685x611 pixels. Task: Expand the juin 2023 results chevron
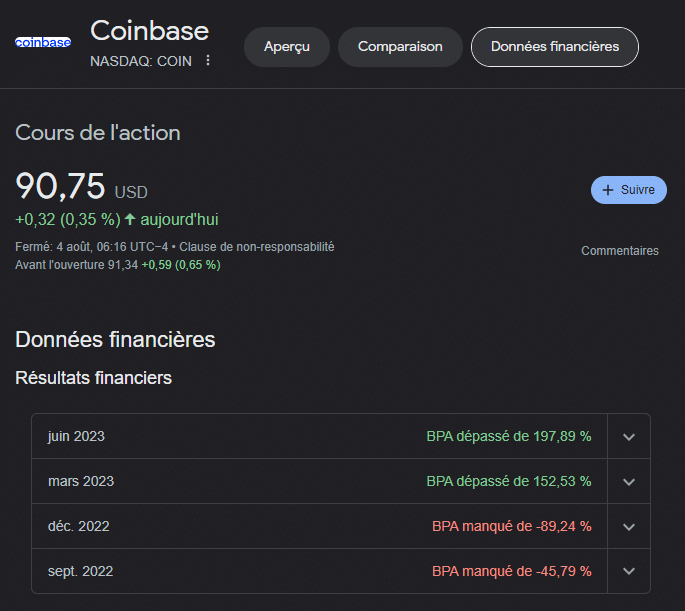point(629,437)
